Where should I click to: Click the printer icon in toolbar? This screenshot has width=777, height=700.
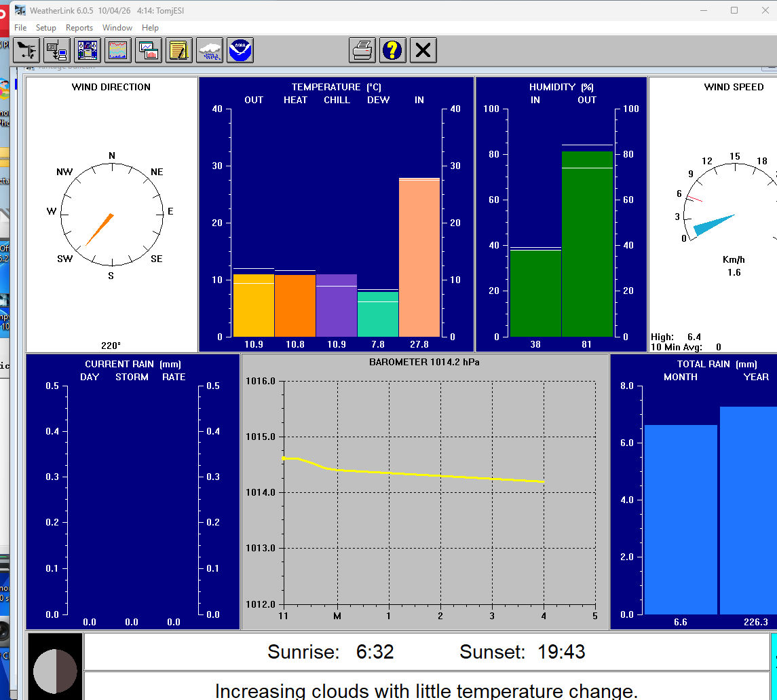[x=362, y=50]
